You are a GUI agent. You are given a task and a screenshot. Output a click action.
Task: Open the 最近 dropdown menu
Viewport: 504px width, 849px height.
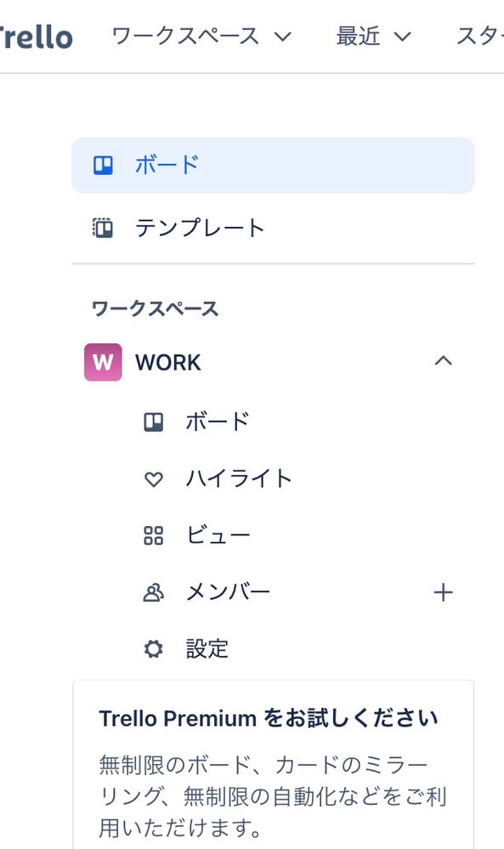click(x=373, y=37)
